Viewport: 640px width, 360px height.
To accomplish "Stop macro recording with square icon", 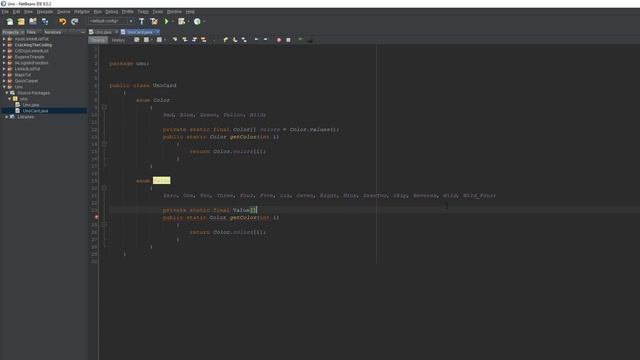I will [x=288, y=40].
